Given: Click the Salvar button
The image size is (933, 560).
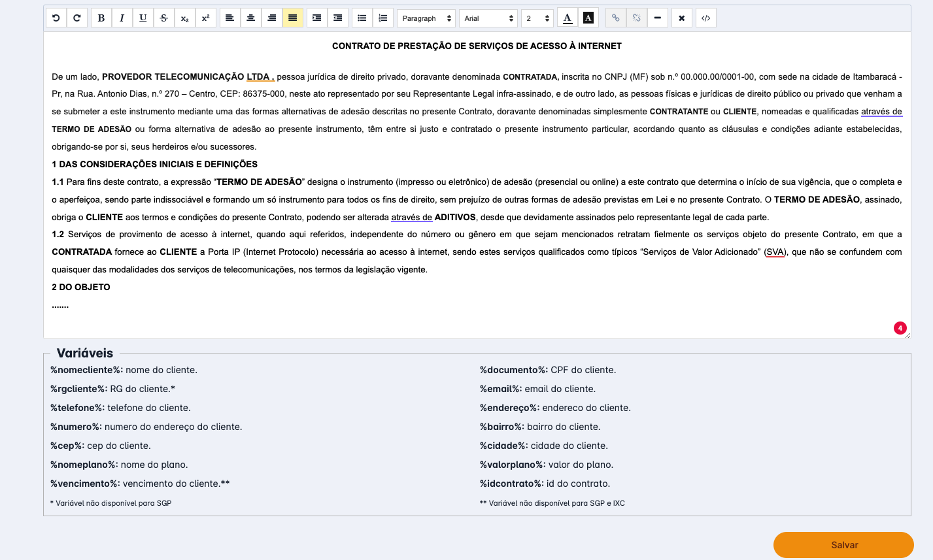Looking at the screenshot, I should click(x=843, y=545).
